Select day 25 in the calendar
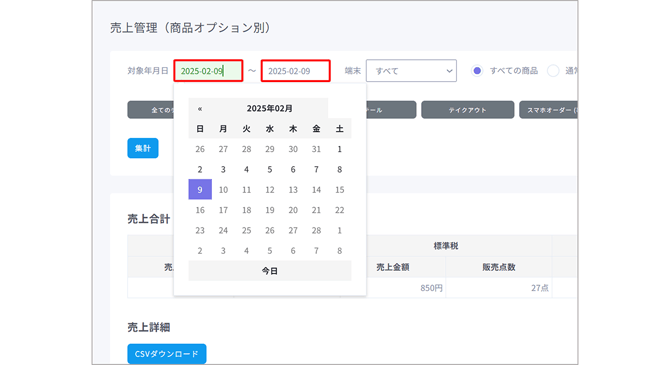The image size is (670, 365). [x=247, y=230]
